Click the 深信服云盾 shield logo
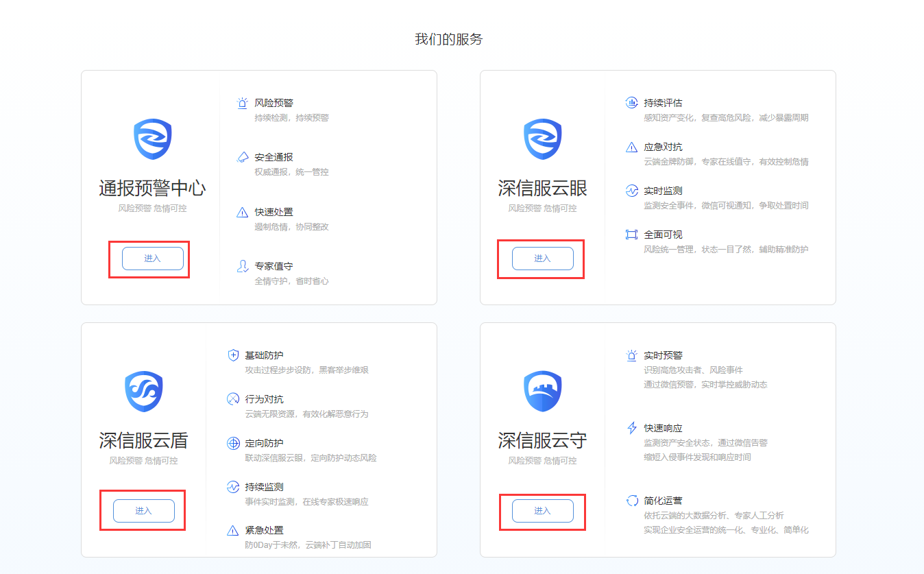This screenshot has width=924, height=574. [x=143, y=392]
